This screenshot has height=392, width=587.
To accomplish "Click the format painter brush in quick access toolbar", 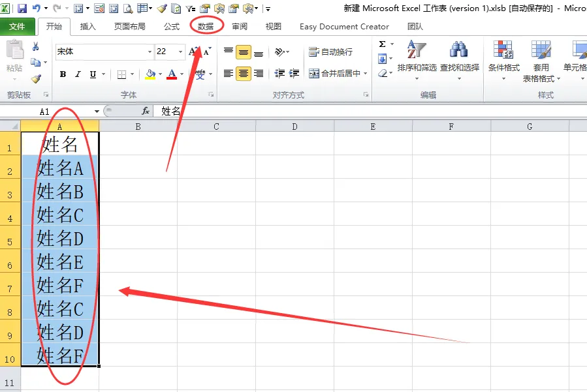I will pyautogui.click(x=162, y=8).
